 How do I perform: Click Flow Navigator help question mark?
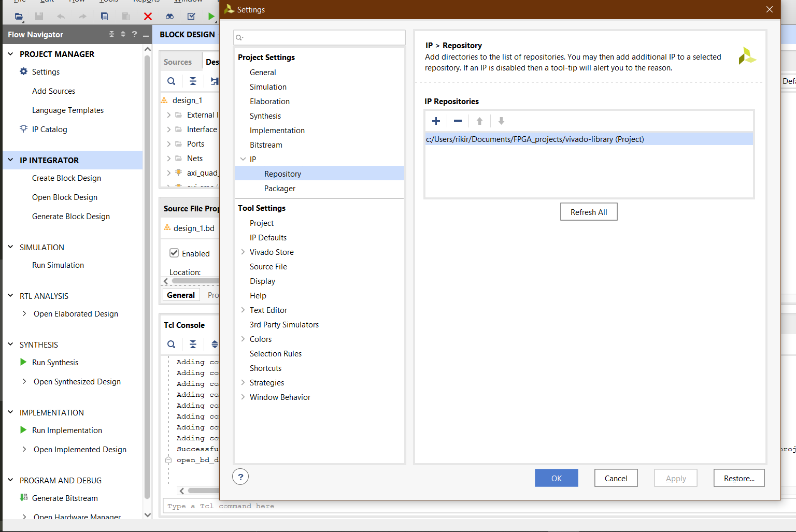tap(134, 34)
